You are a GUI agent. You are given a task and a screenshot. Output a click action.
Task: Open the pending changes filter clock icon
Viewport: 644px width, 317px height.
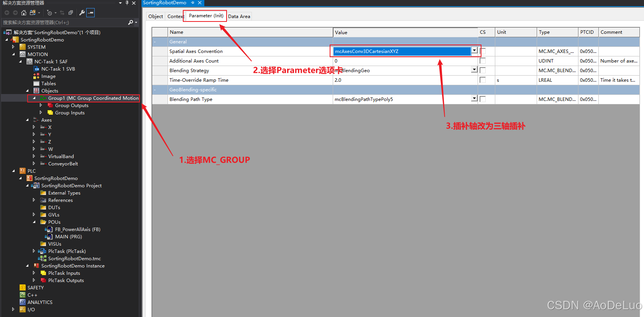[x=49, y=13]
